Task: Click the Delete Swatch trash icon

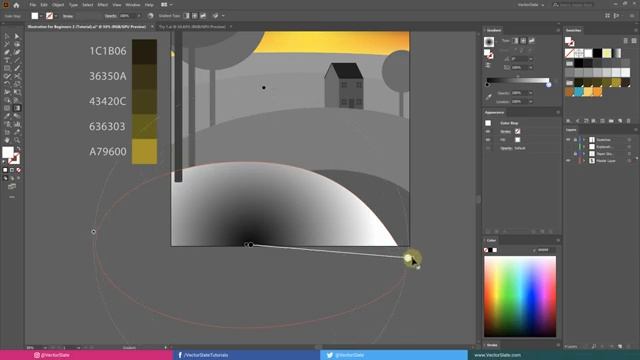Action: 629,121
